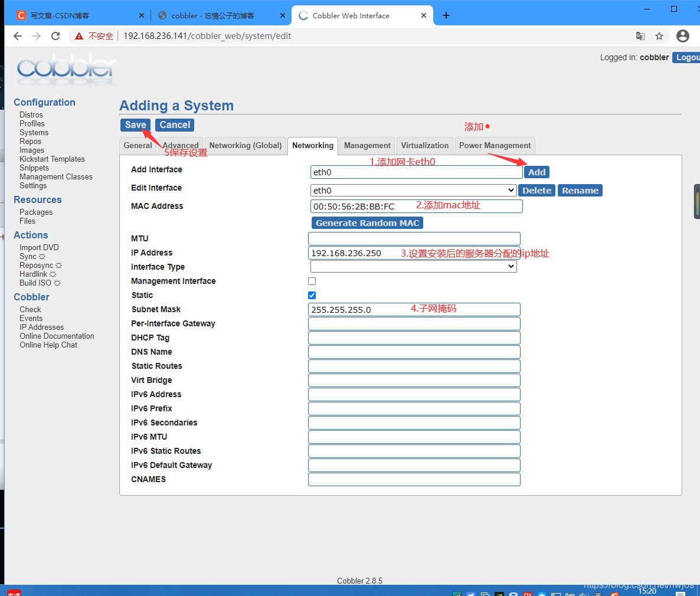
Task: Click into the Static Routes field
Action: [x=414, y=366]
